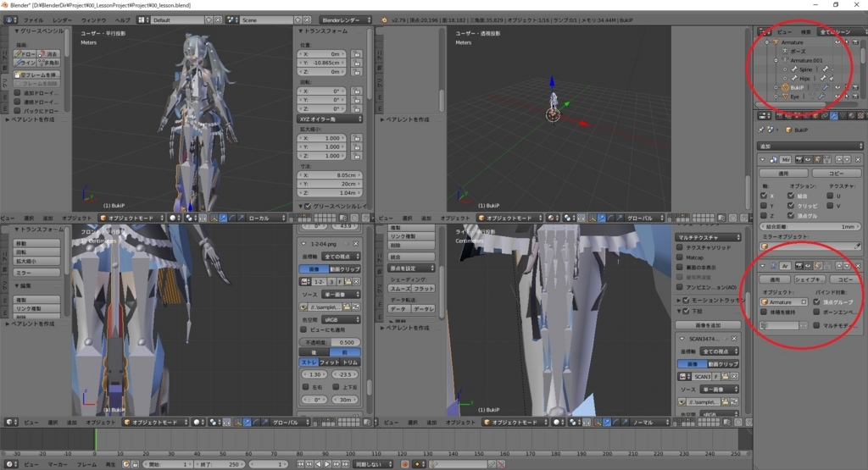Open the Frame (フレーム) menu in timeline
The height and width of the screenshot is (470, 868).
pos(86,464)
